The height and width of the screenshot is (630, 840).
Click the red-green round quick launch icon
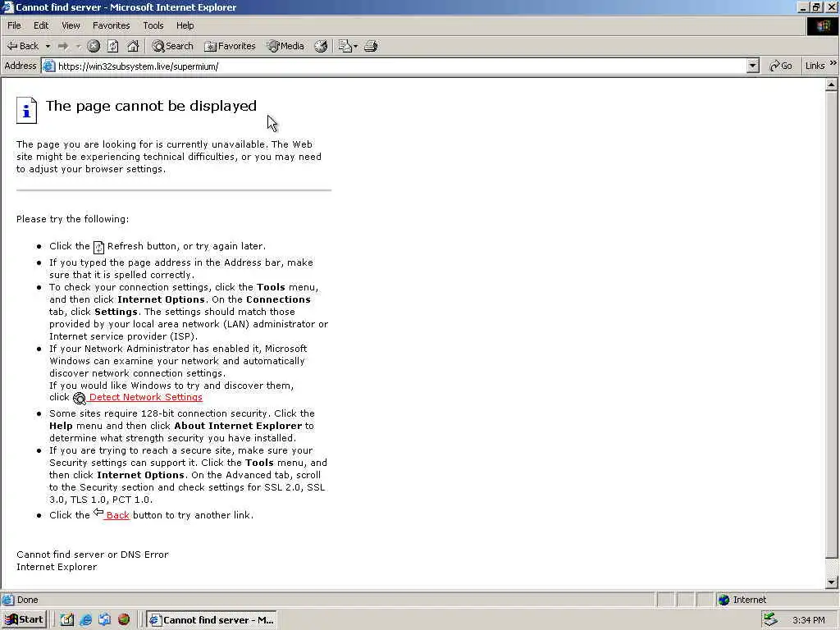[x=124, y=620]
